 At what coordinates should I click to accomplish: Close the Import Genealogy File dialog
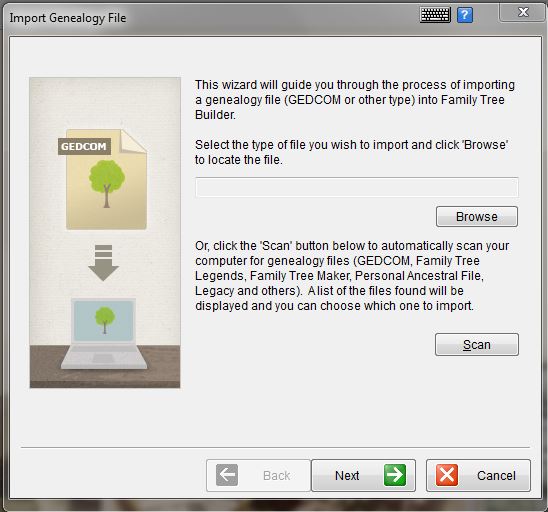point(523,12)
